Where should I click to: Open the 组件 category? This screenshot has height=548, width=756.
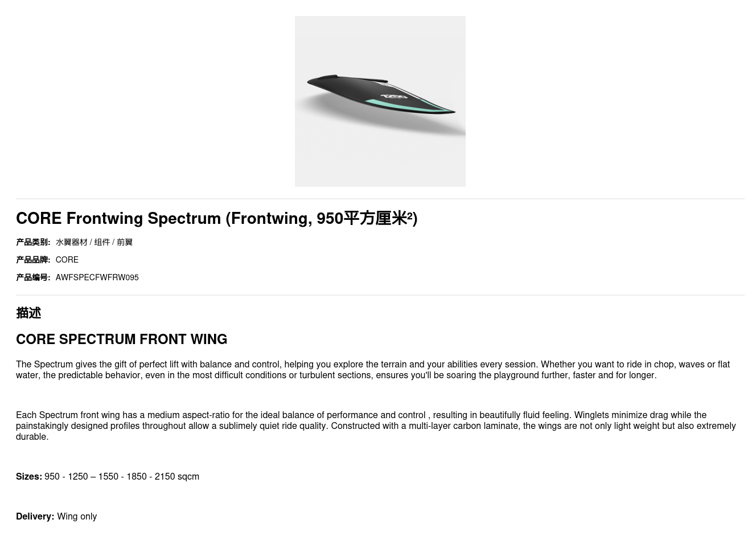coord(102,242)
